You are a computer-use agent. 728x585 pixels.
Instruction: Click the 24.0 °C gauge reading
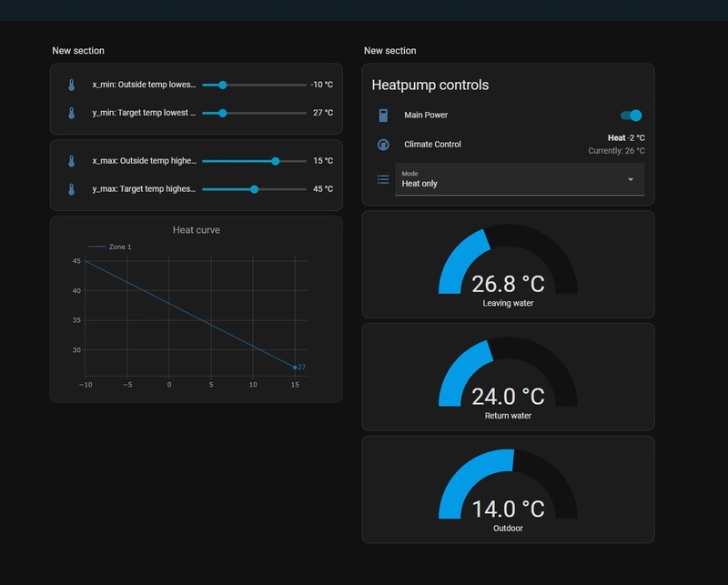tap(508, 397)
